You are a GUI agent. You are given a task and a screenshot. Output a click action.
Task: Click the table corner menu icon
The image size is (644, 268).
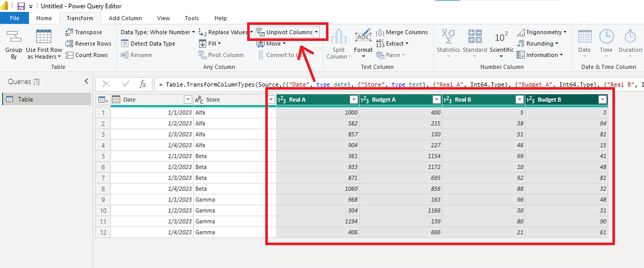[x=103, y=100]
